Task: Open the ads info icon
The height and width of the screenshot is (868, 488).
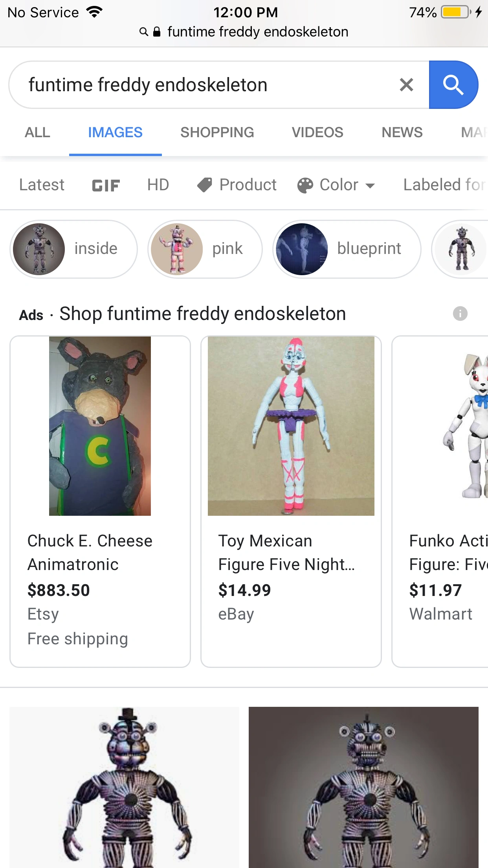Action: (x=460, y=314)
